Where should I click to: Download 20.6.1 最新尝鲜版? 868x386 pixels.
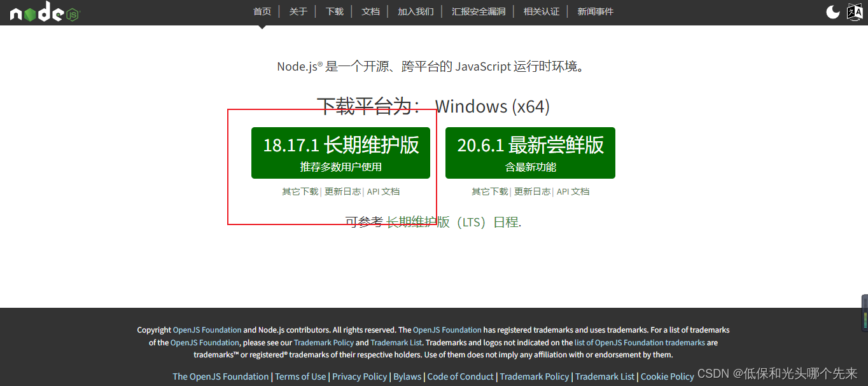pyautogui.click(x=530, y=153)
